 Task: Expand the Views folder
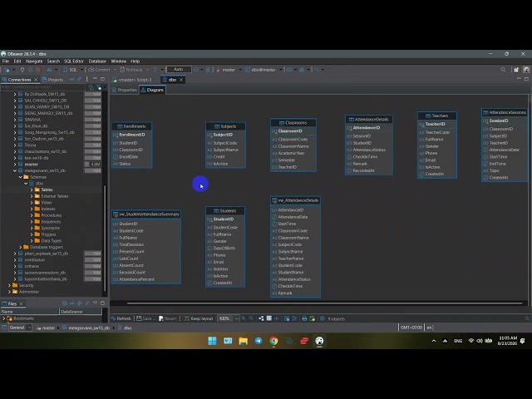pos(32,203)
